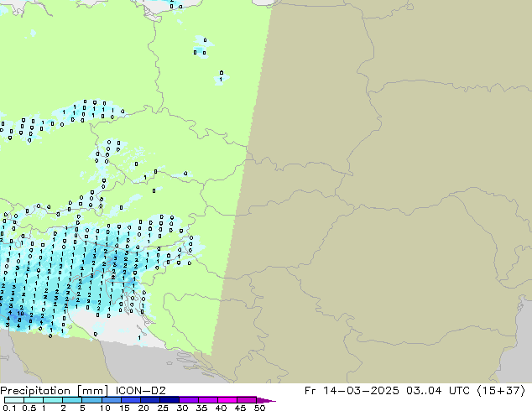The image size is (532, 411).
Task: Click the legend label "5"
Action: tap(82, 408)
